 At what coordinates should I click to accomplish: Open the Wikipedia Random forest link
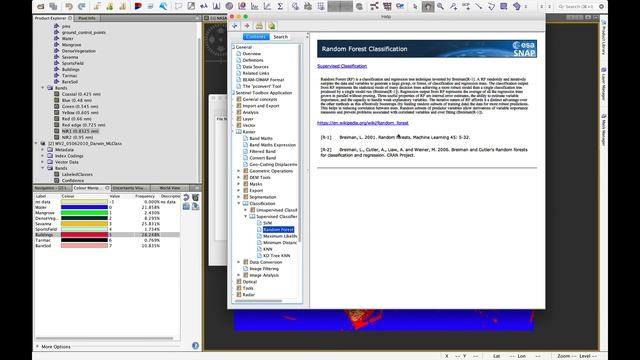[362, 123]
